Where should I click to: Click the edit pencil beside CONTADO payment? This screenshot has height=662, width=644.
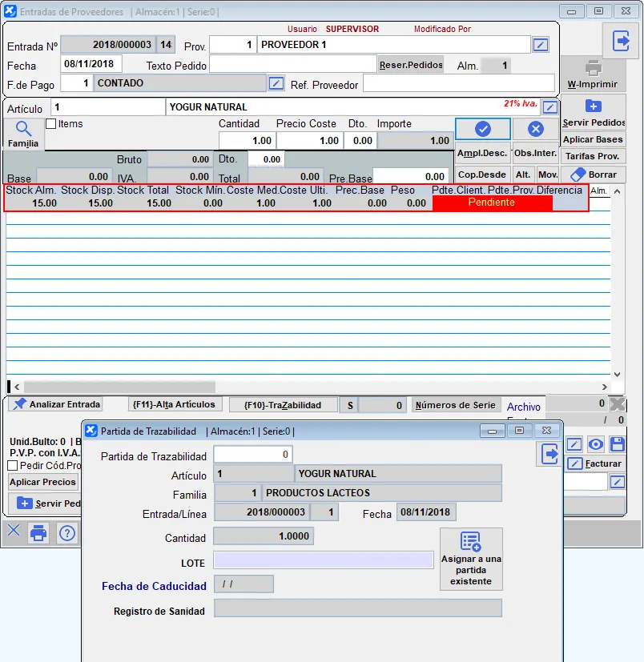[276, 83]
